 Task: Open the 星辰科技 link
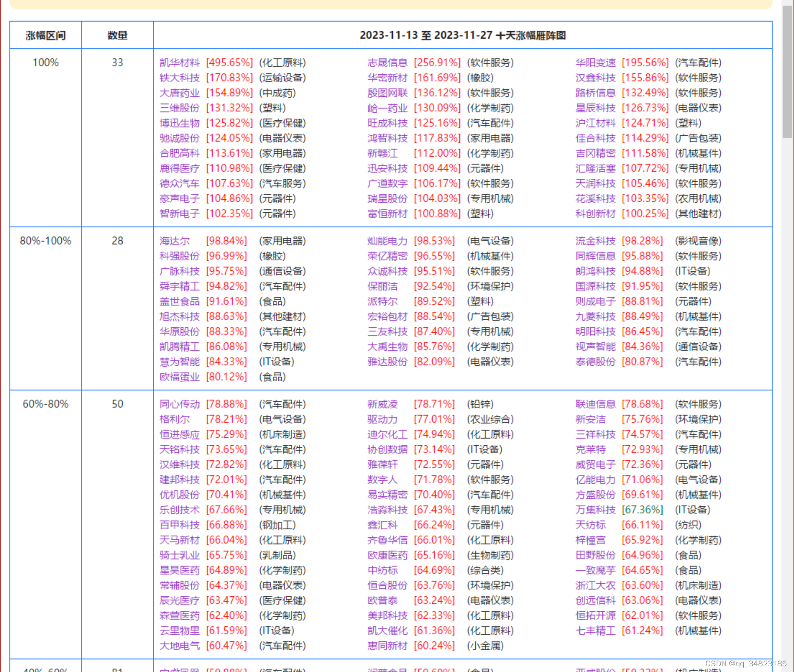pyautogui.click(x=596, y=108)
